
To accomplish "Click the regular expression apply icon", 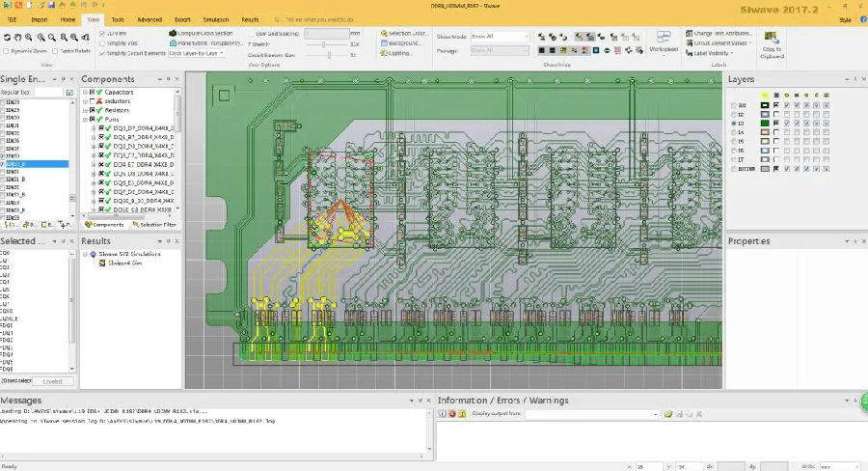I will [x=69, y=93].
